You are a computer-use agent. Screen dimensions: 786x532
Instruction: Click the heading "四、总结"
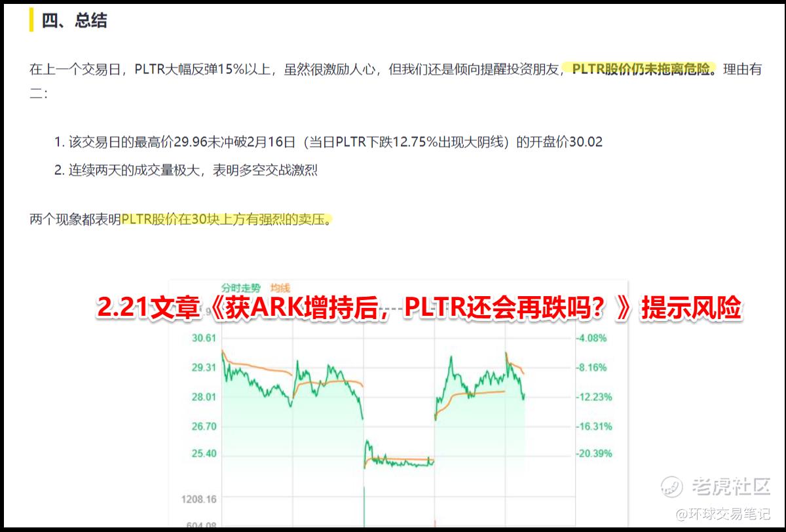(x=74, y=20)
